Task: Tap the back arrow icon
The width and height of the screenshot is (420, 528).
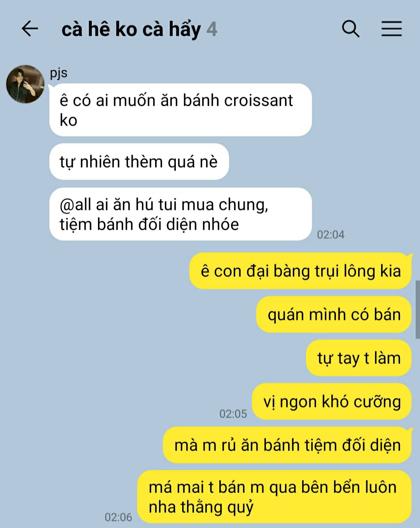Action: tap(30, 29)
